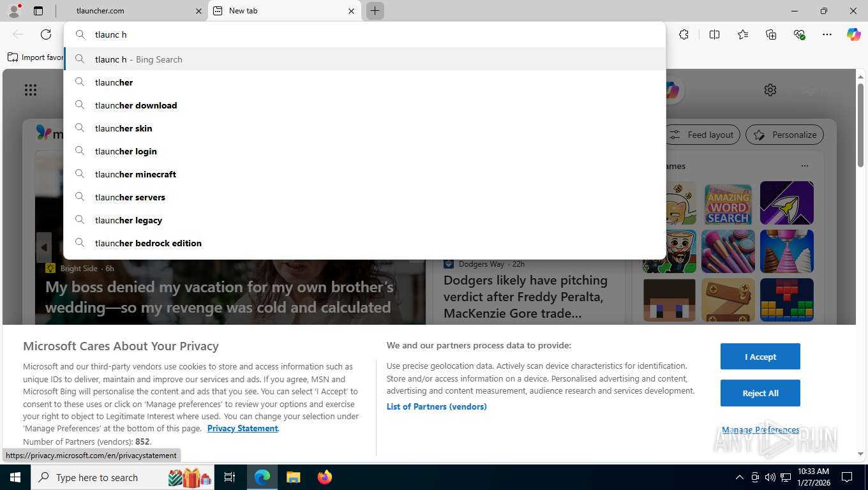Viewport: 868px width, 490px height.
Task: Click the taskbar search box
Action: click(x=124, y=477)
